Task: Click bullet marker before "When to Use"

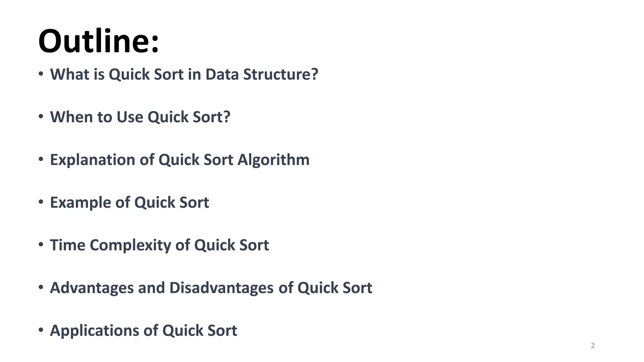Action: pos(41,117)
